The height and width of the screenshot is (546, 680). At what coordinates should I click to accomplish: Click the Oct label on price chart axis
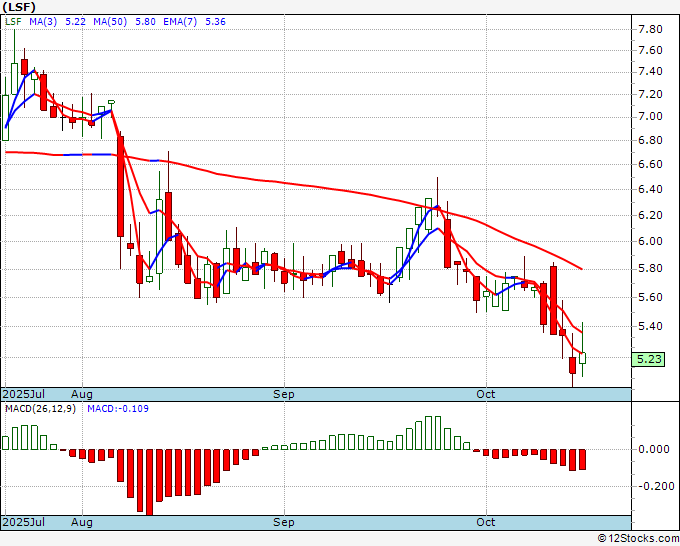(x=485, y=394)
